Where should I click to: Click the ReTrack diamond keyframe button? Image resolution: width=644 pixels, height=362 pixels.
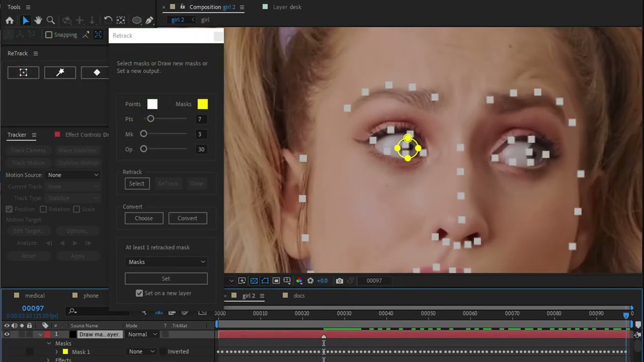pyautogui.click(x=97, y=72)
